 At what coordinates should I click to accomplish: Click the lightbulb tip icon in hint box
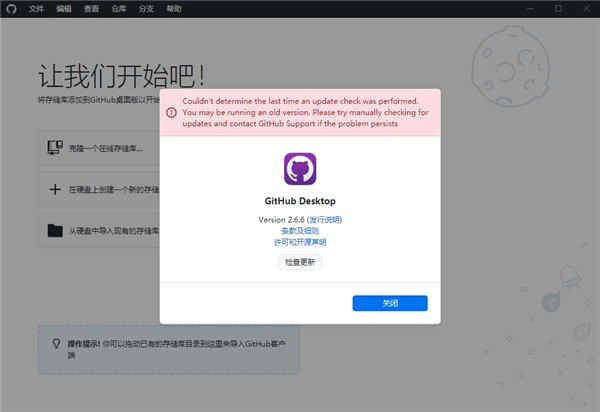click(56, 344)
